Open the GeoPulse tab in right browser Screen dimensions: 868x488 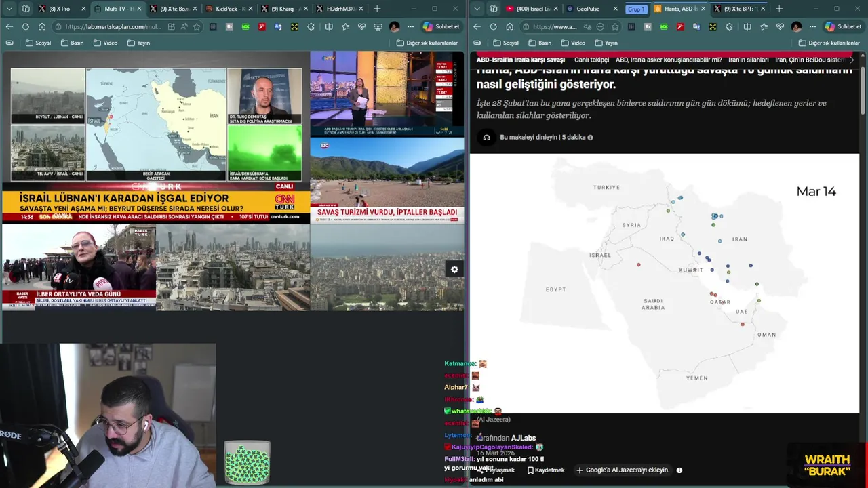tap(591, 9)
